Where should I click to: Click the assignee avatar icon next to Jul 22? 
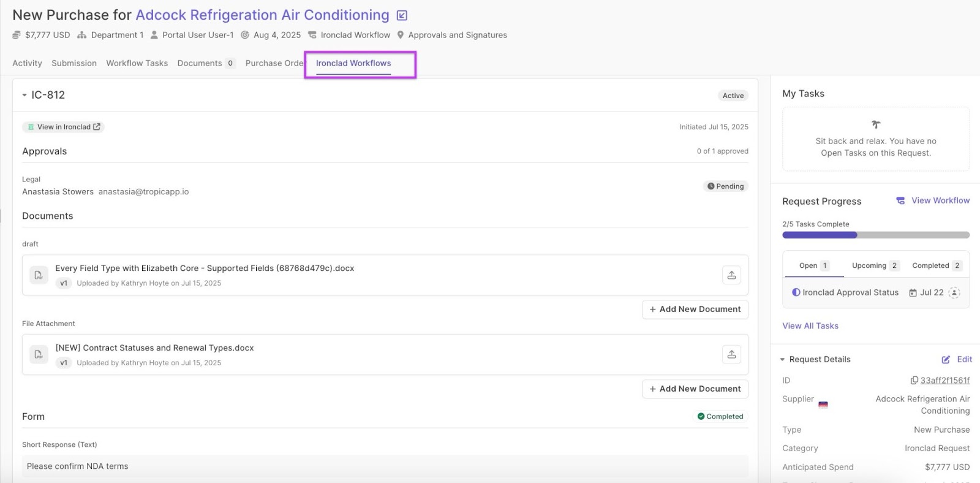[x=954, y=292]
